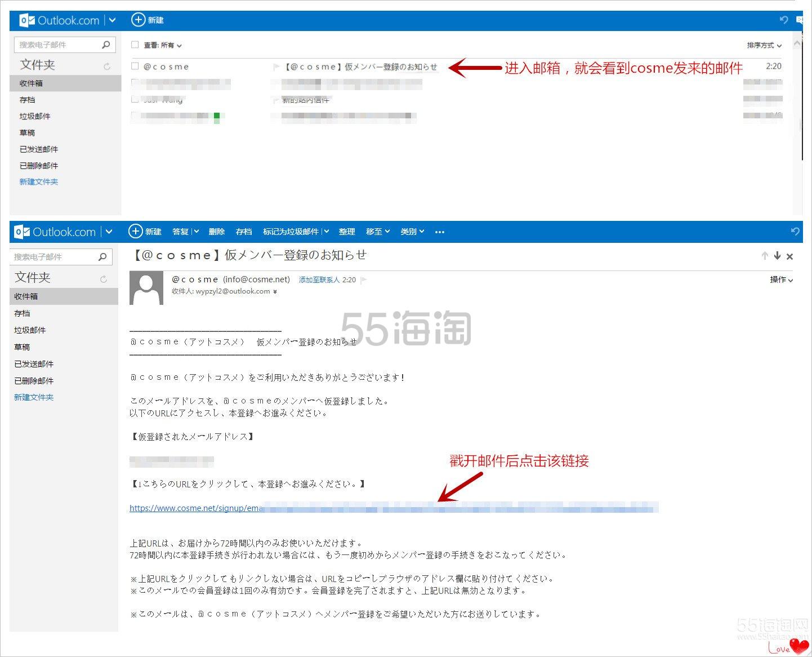Open app switcher chevron in bottom message window
Screen dimensions: 812x657
[x=109, y=232]
